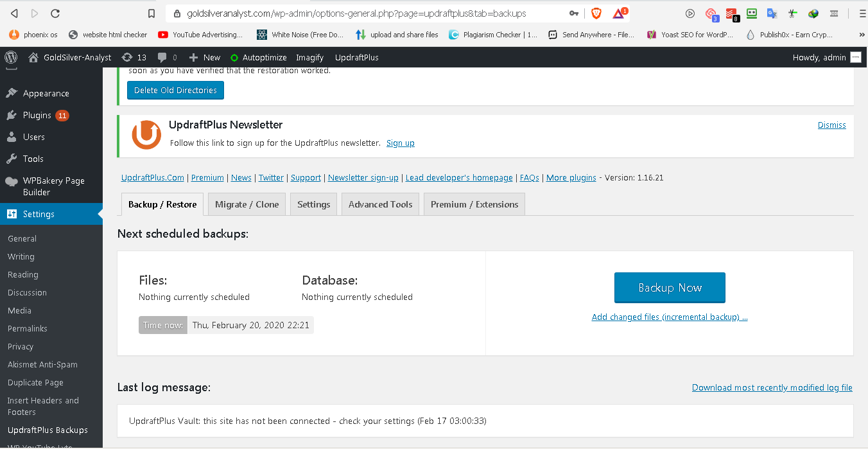The height and width of the screenshot is (449, 868).
Task: Open General settings submenu
Action: tap(22, 238)
